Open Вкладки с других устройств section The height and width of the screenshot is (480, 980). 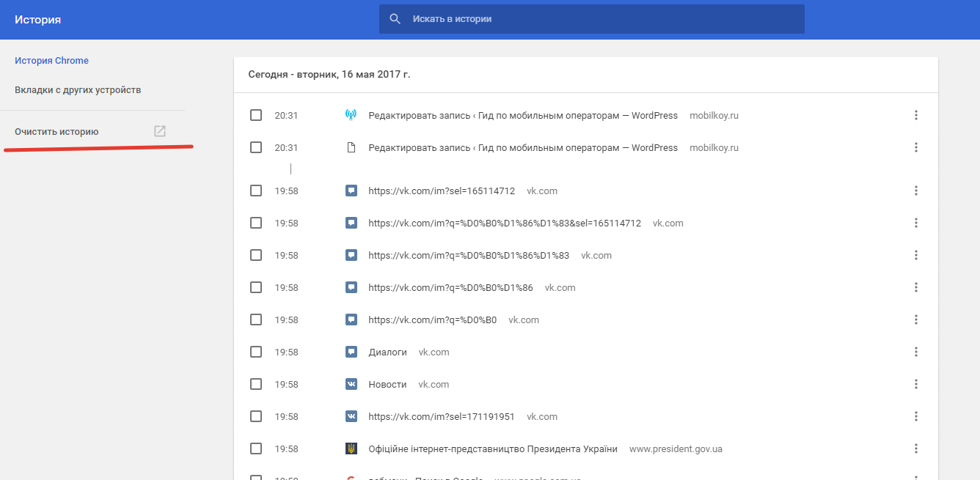[x=78, y=90]
